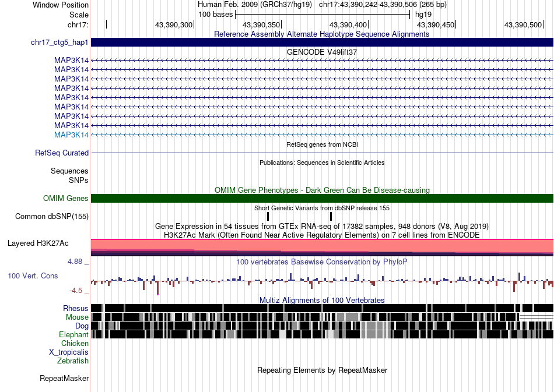The image size is (554, 392).
Task: Click the chr17: ruler label
Action: [x=78, y=24]
